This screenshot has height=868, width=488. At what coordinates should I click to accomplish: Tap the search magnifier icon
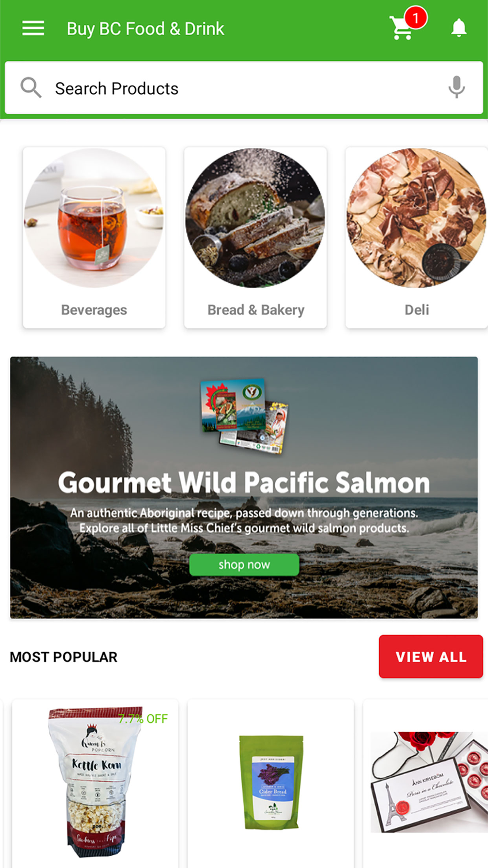31,88
